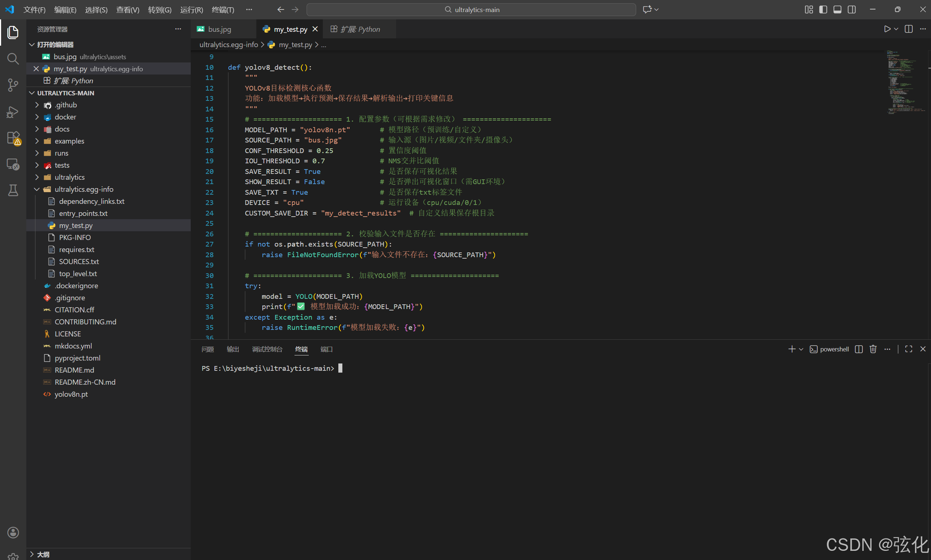This screenshot has width=931, height=560.
Task: Maximize the terminal panel size
Action: [908, 349]
